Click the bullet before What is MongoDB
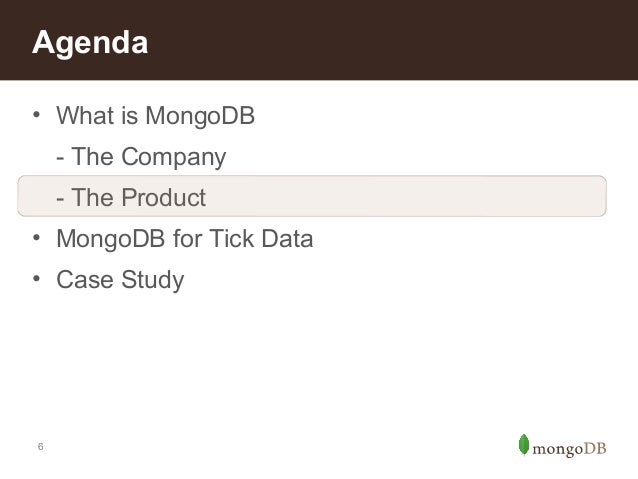638x479 pixels. (x=36, y=117)
